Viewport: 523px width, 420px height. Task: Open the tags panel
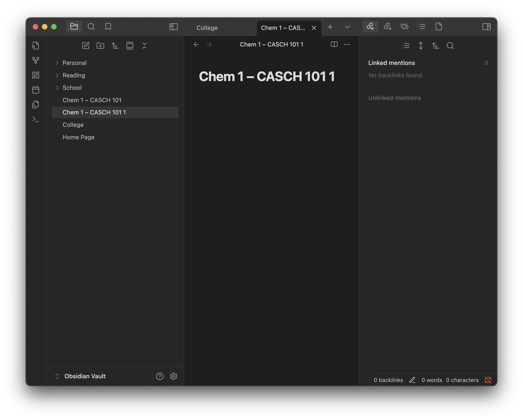tap(404, 27)
